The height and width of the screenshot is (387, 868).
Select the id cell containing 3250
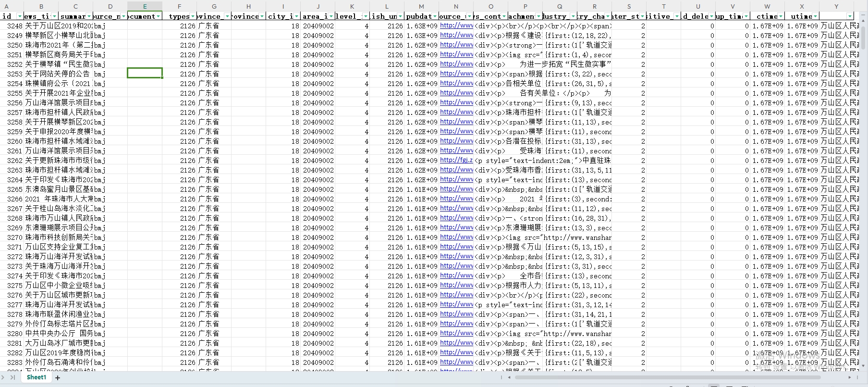12,45
